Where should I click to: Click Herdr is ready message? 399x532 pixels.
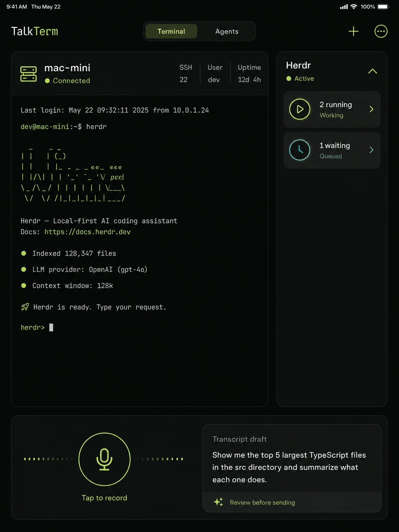click(100, 307)
